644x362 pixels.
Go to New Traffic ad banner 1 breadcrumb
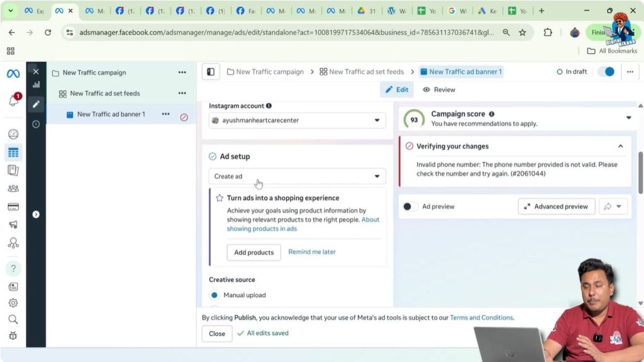[x=461, y=72]
